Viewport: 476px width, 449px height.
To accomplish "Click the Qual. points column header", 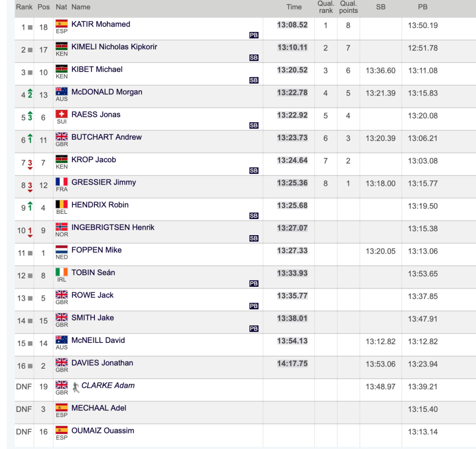I will click(x=349, y=7).
